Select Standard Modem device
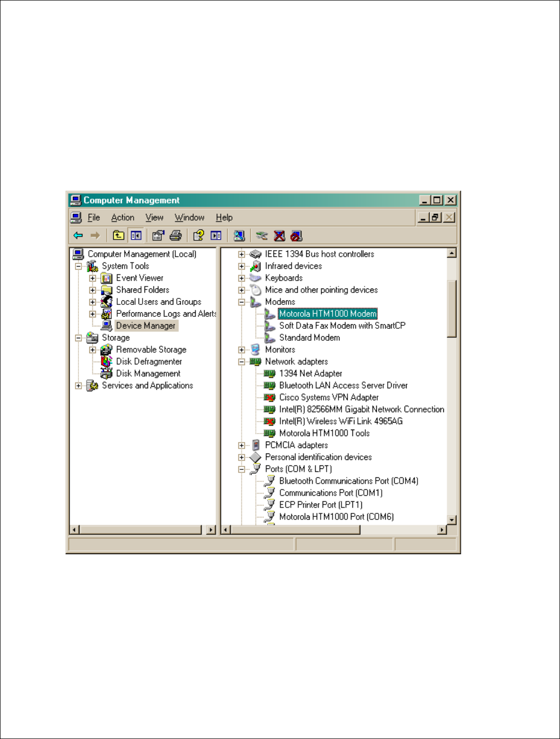This screenshot has height=739, width=560. click(309, 338)
